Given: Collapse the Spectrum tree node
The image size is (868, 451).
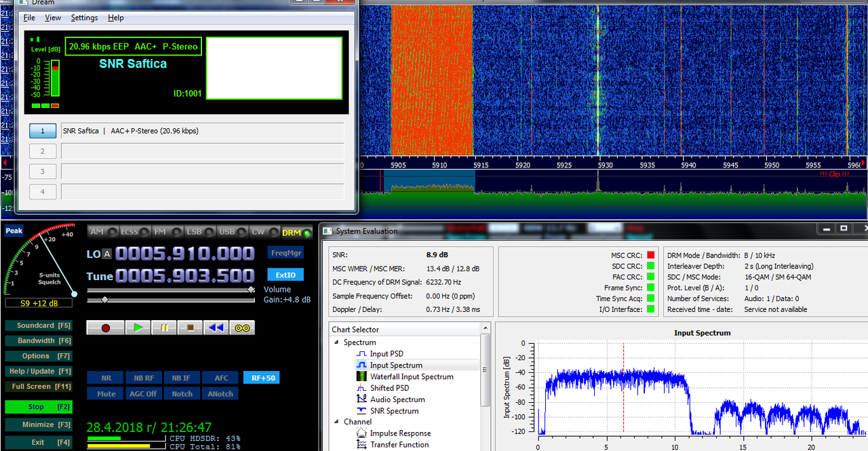Looking at the screenshot, I should coord(337,342).
